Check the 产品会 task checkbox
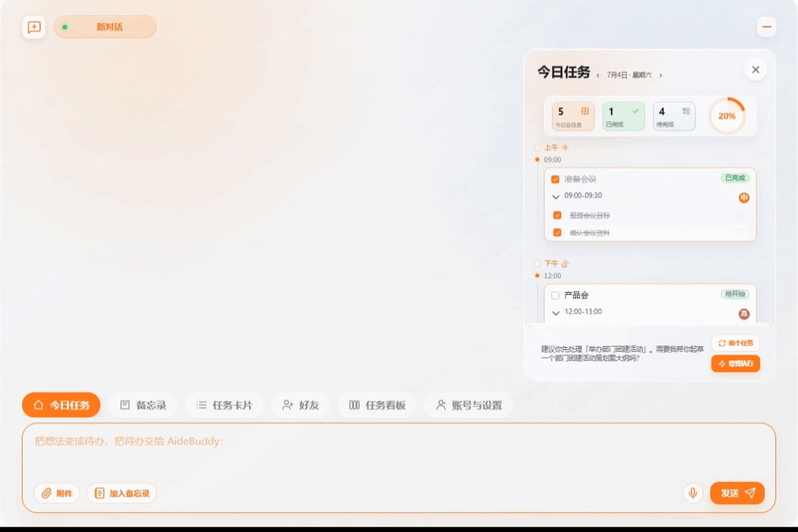 555,295
